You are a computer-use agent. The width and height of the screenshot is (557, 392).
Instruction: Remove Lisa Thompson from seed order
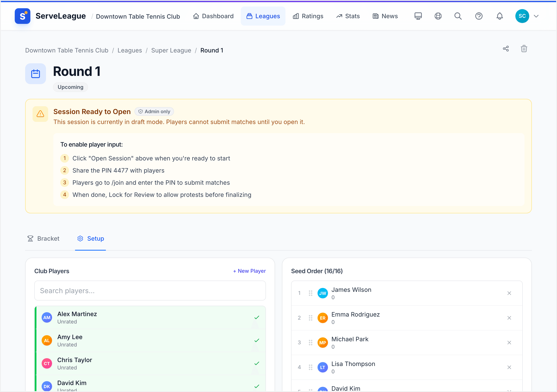click(x=509, y=367)
